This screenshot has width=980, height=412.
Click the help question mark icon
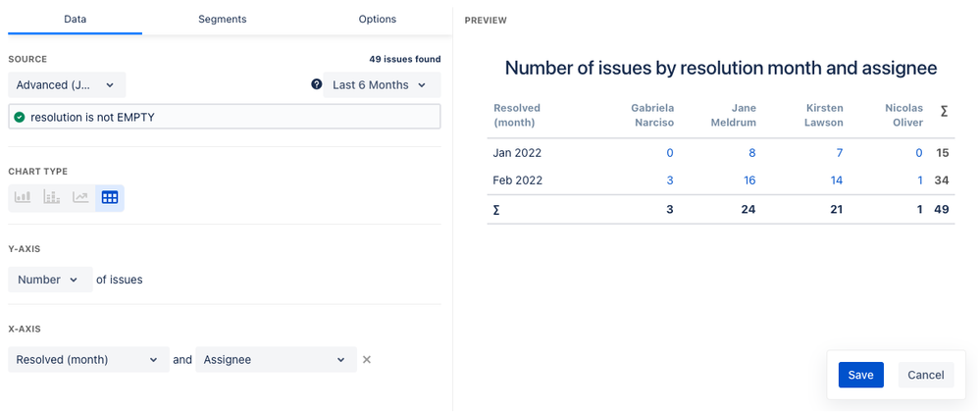tap(316, 84)
